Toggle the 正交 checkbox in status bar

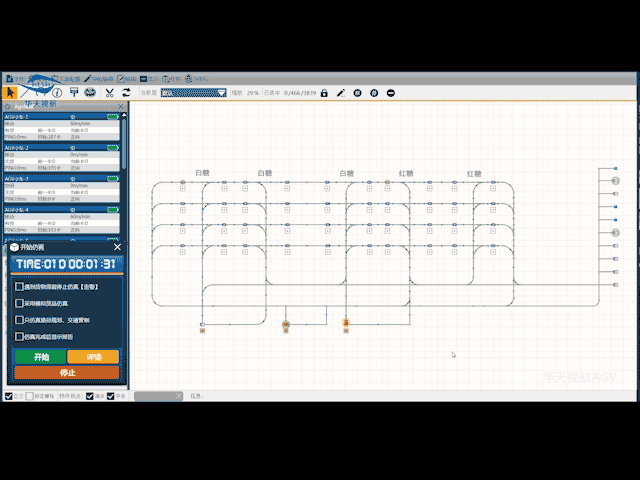pos(9,396)
